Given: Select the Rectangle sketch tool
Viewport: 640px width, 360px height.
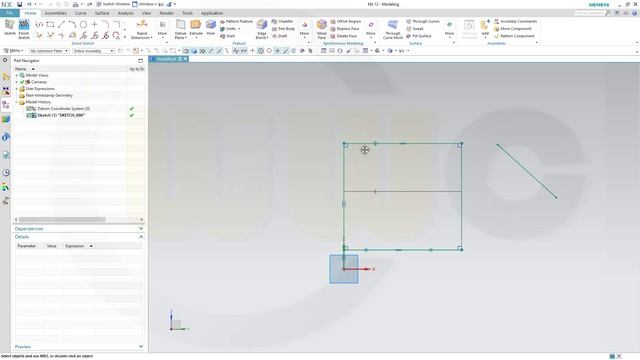Looking at the screenshot, I should (50, 24).
